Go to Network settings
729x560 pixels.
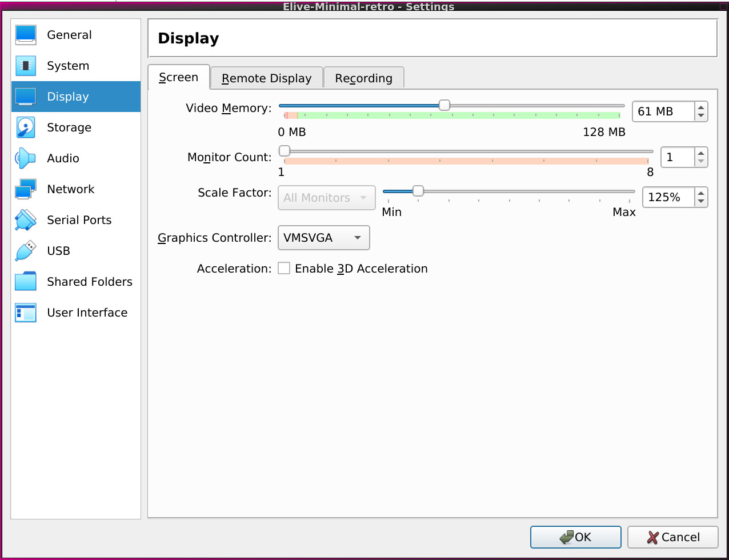(x=76, y=189)
